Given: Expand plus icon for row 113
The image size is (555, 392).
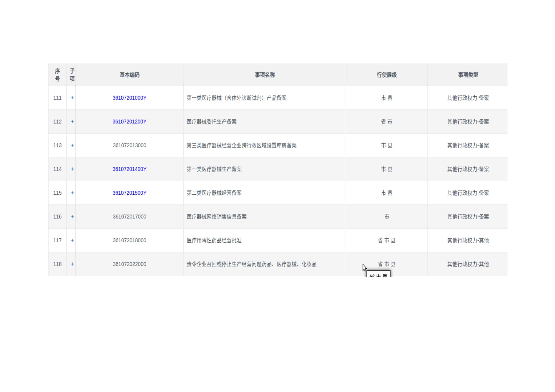Looking at the screenshot, I should point(72,145).
